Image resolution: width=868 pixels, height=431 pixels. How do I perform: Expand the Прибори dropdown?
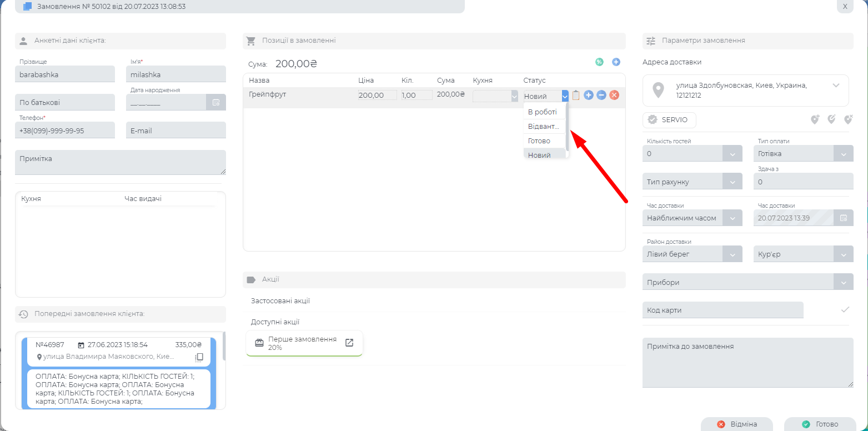click(x=844, y=283)
